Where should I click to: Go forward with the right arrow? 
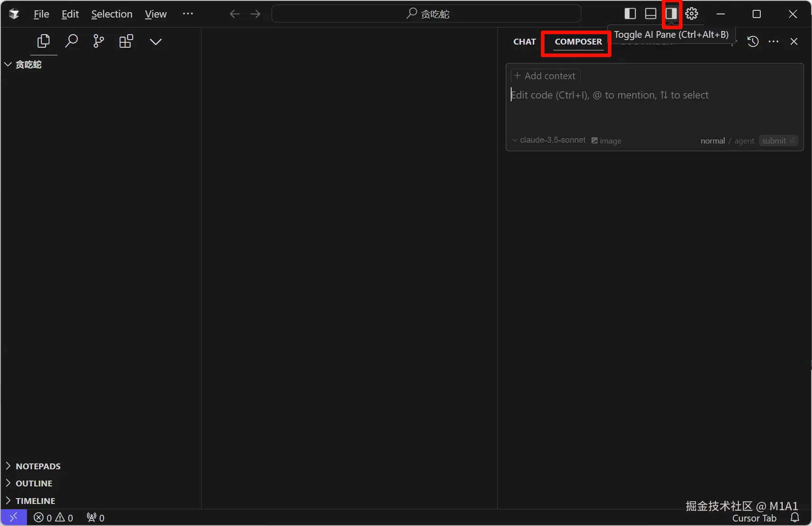click(255, 14)
